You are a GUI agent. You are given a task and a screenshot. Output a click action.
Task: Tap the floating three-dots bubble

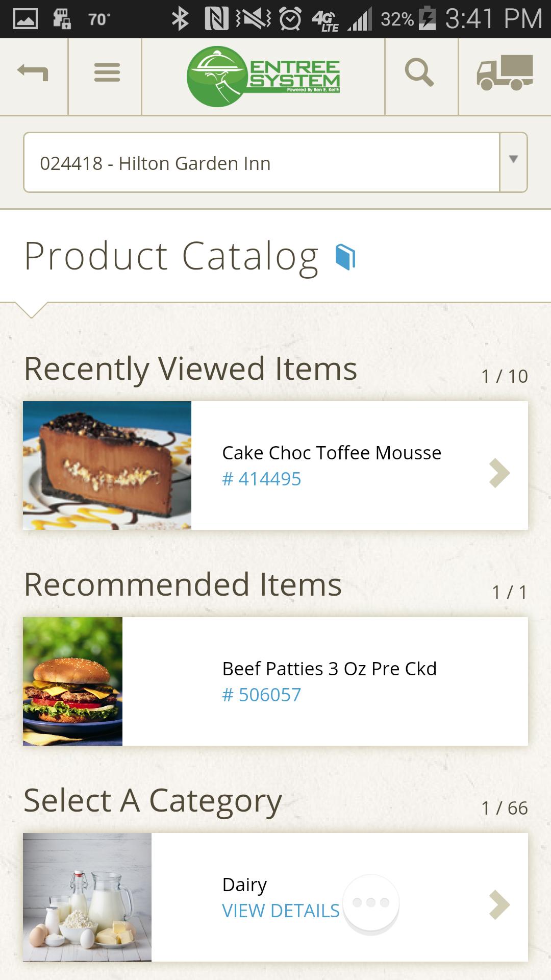click(x=371, y=903)
